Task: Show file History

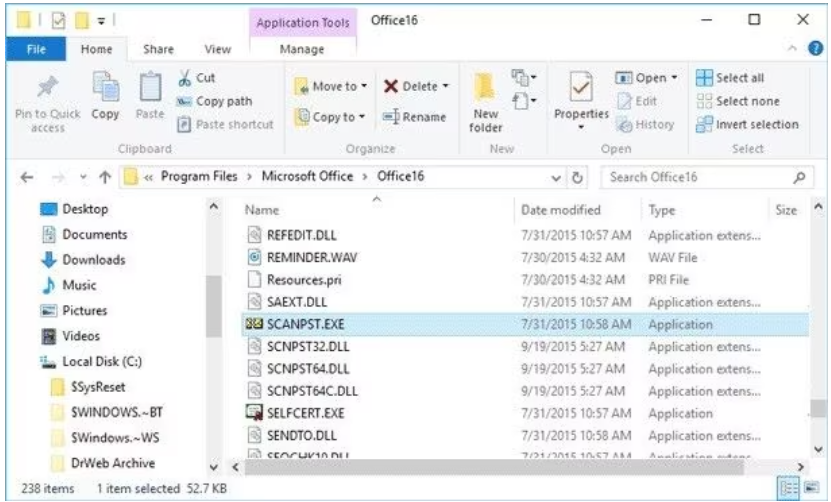Action: coord(645,125)
